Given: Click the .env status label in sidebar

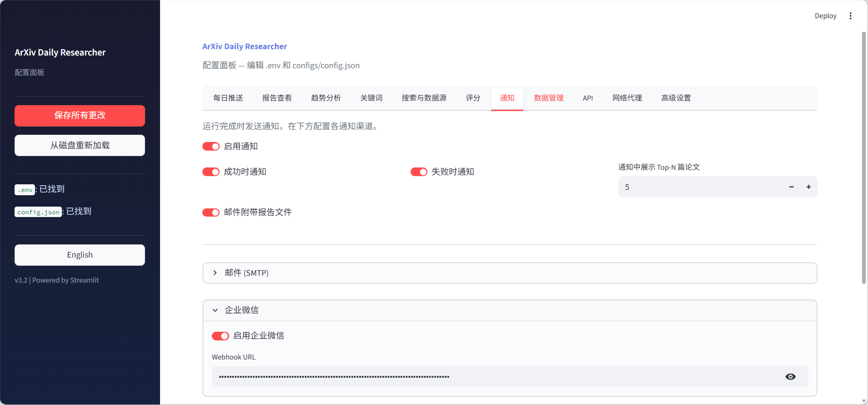Looking at the screenshot, I should [x=40, y=189].
